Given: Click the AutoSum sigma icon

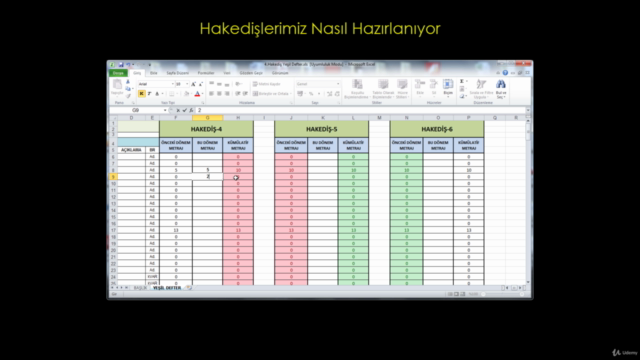Looking at the screenshot, I should [x=462, y=81].
